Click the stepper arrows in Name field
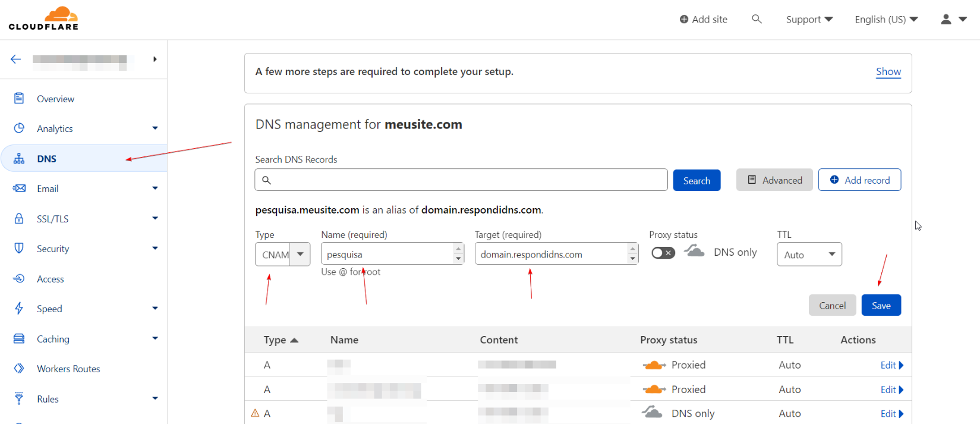The width and height of the screenshot is (980, 424). pyautogui.click(x=458, y=254)
